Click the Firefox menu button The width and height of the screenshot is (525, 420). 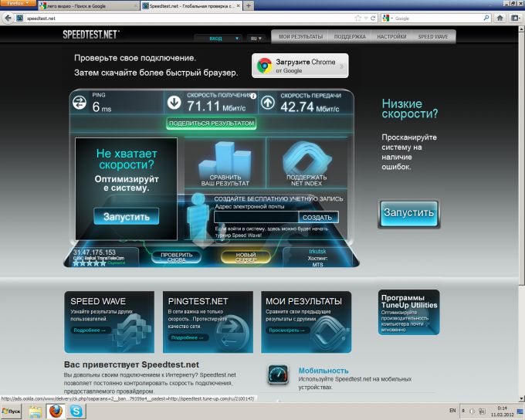coord(18,3)
